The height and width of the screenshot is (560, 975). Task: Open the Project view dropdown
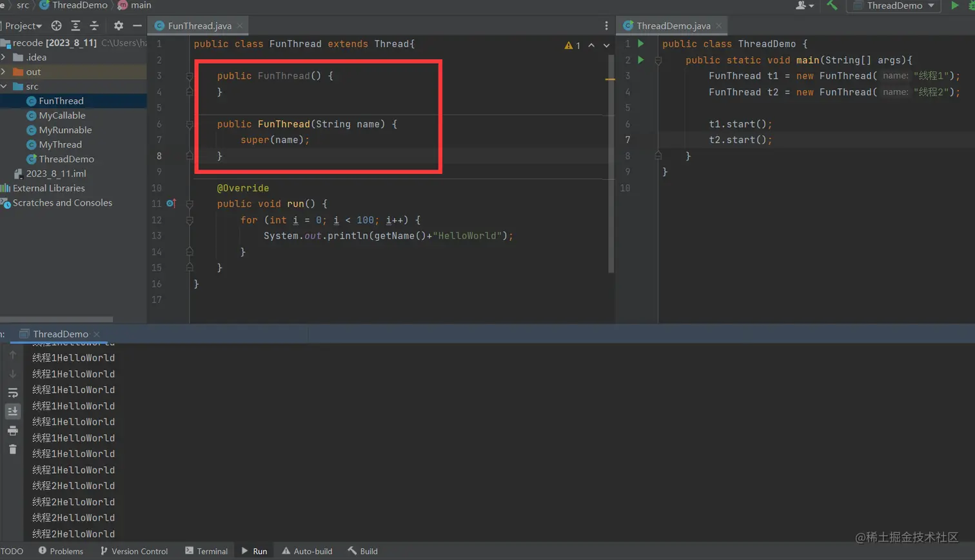point(23,26)
